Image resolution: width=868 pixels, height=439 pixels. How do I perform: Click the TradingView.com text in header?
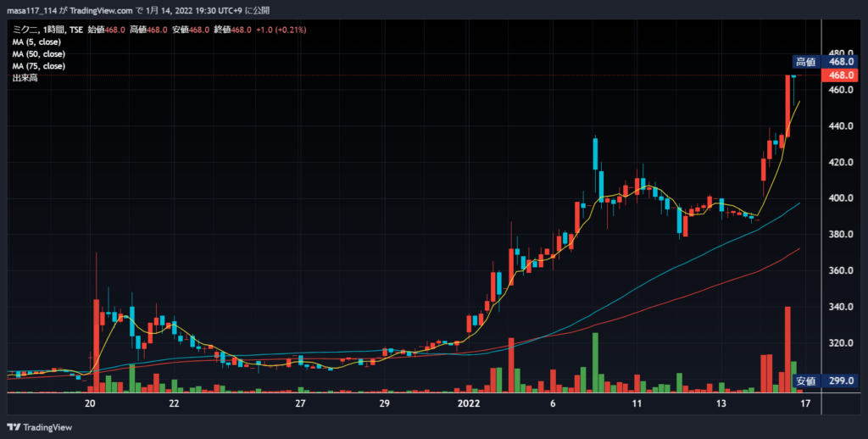[x=102, y=11]
